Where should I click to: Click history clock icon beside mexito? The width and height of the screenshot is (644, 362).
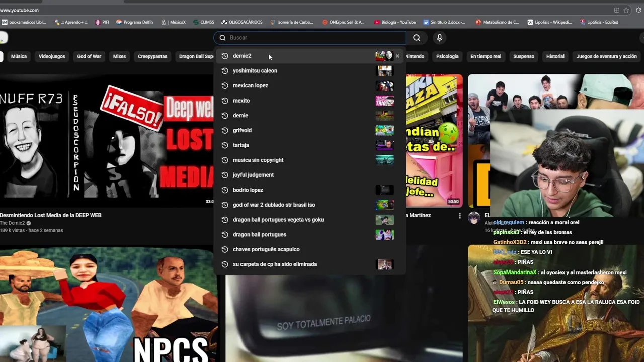coord(225,101)
